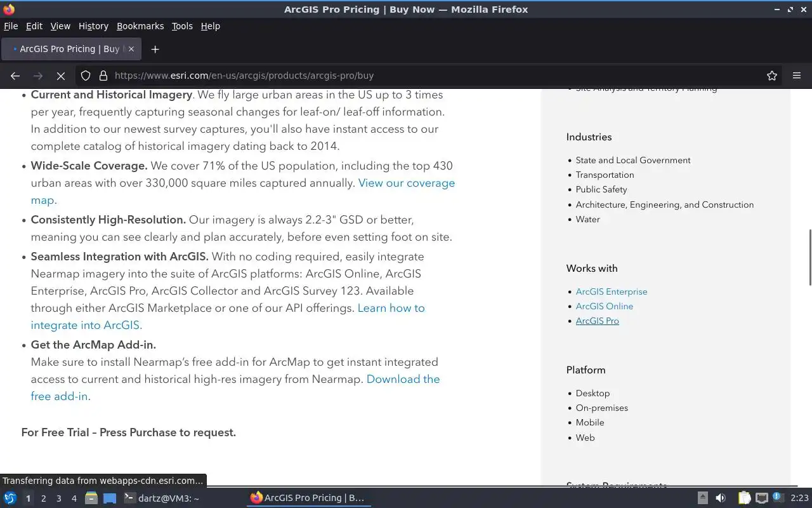Click the 'On-premises' platform item

point(602,408)
